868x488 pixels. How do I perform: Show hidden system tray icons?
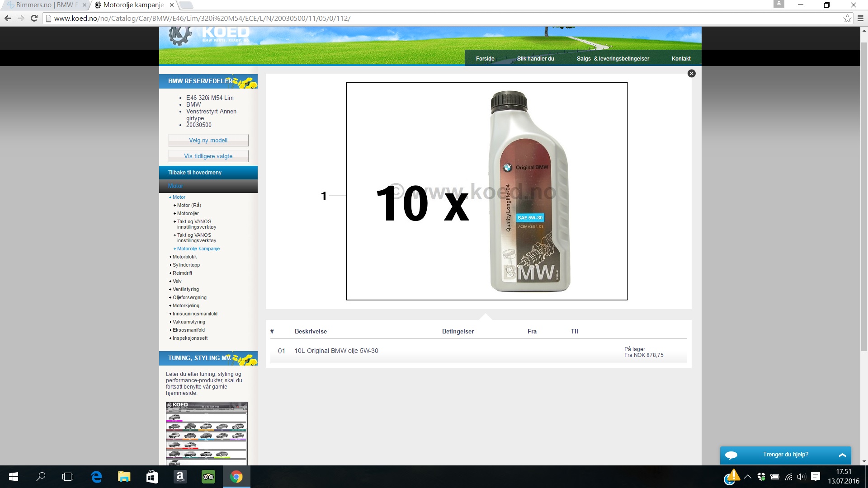748,477
